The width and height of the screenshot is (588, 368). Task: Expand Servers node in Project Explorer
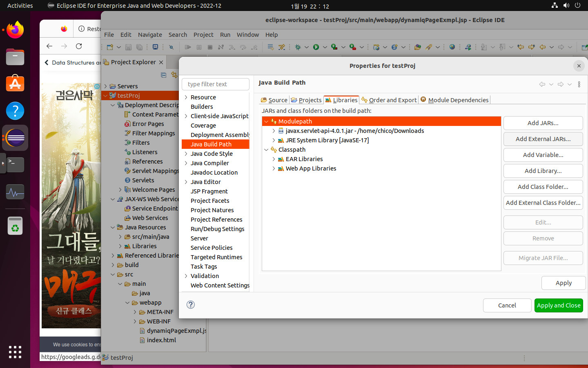(x=106, y=86)
